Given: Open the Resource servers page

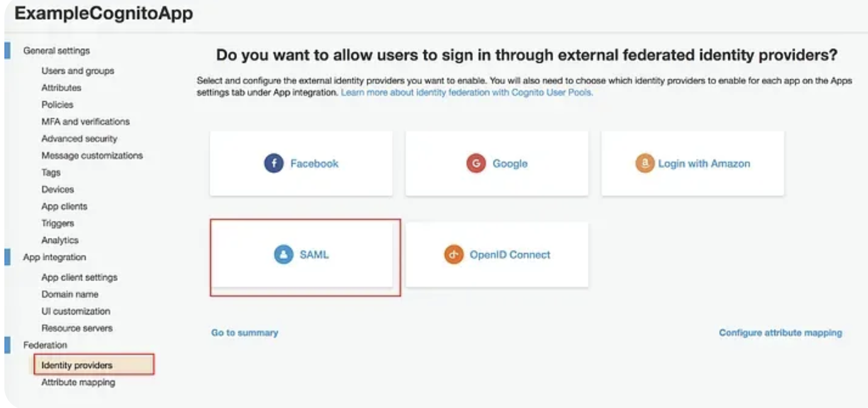Looking at the screenshot, I should [x=77, y=328].
